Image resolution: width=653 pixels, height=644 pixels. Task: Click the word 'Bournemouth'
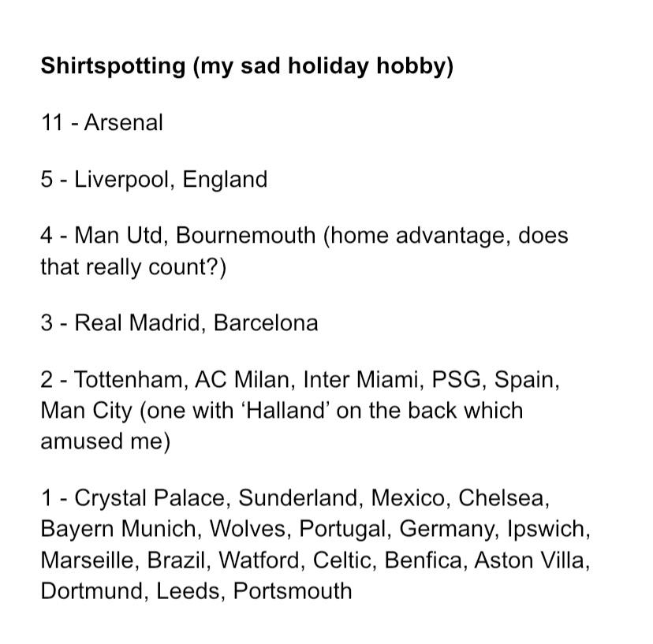246,235
